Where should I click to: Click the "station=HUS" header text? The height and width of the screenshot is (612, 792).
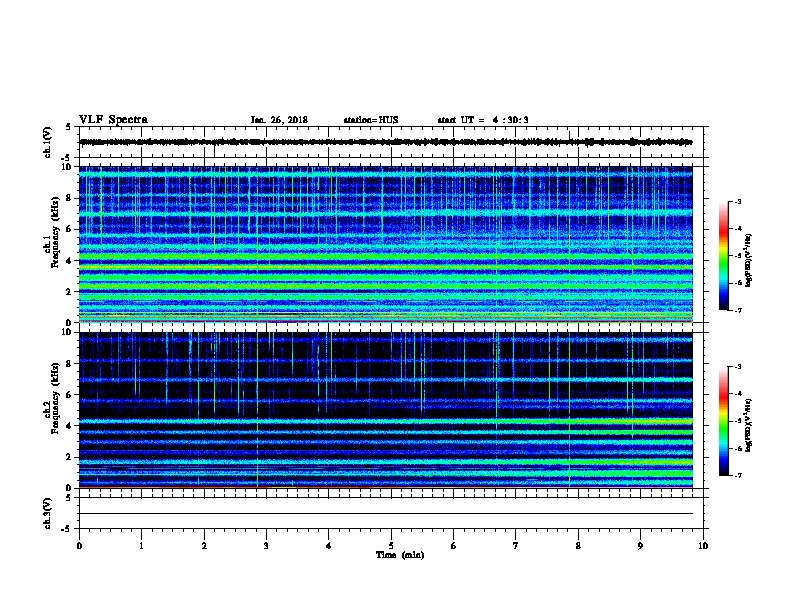[x=371, y=120]
